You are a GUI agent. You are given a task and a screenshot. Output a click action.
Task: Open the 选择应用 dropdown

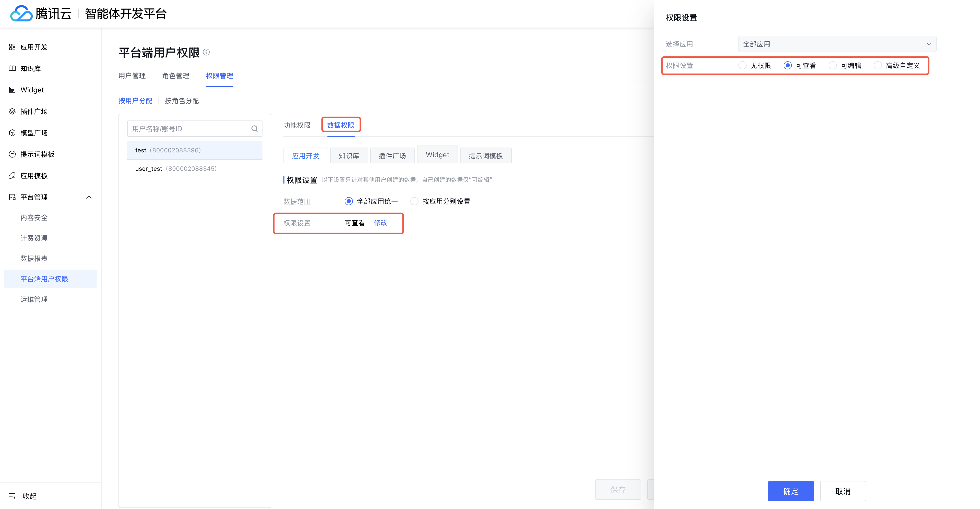pos(837,44)
